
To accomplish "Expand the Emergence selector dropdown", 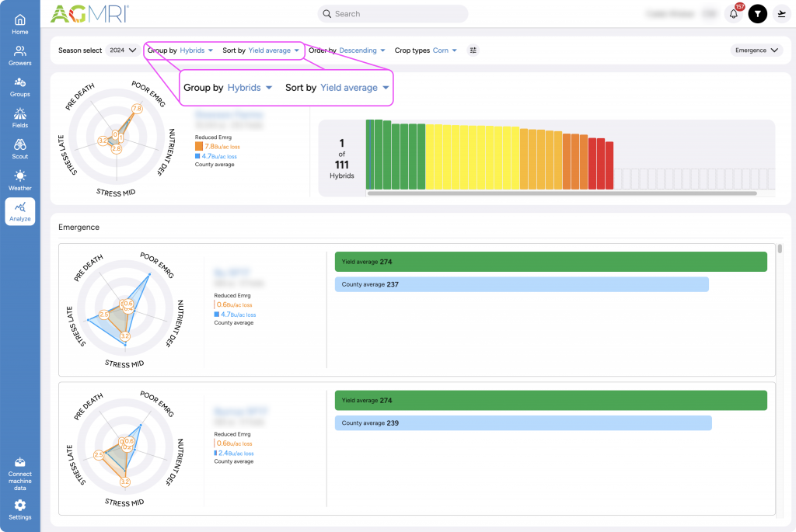I will pos(756,50).
